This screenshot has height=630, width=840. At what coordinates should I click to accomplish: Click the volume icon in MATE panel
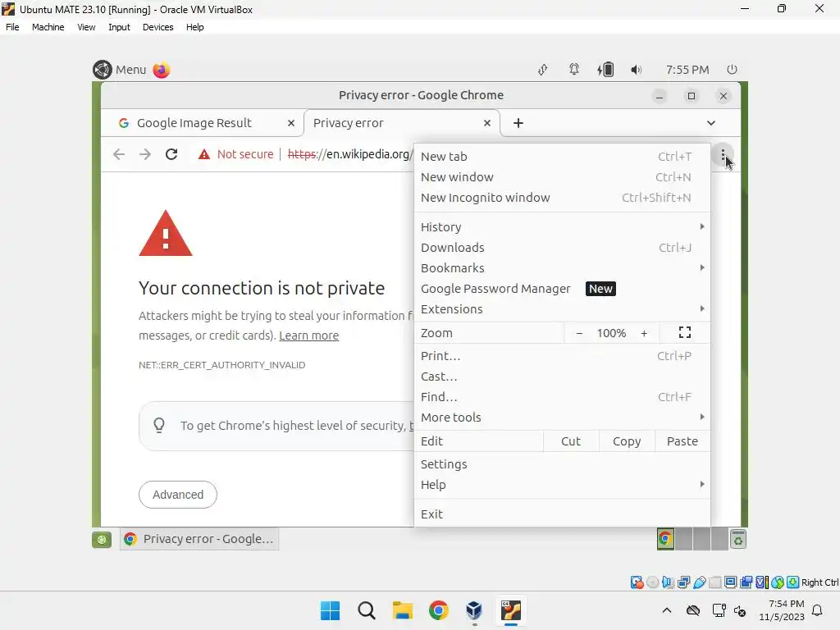tap(637, 70)
